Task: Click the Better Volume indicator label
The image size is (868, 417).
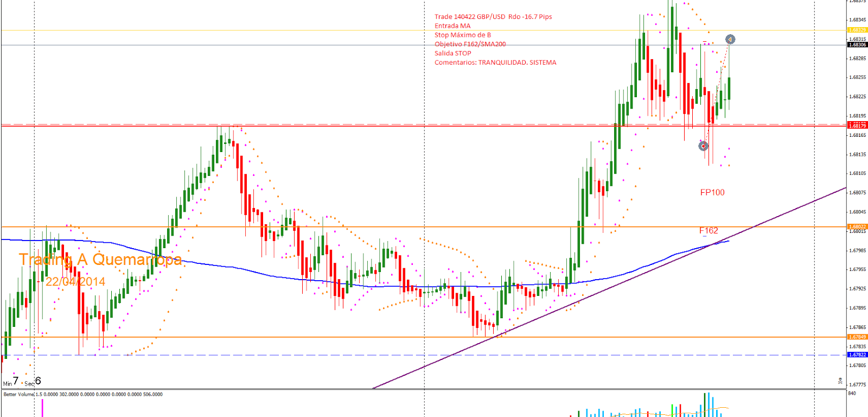Action: [18, 395]
